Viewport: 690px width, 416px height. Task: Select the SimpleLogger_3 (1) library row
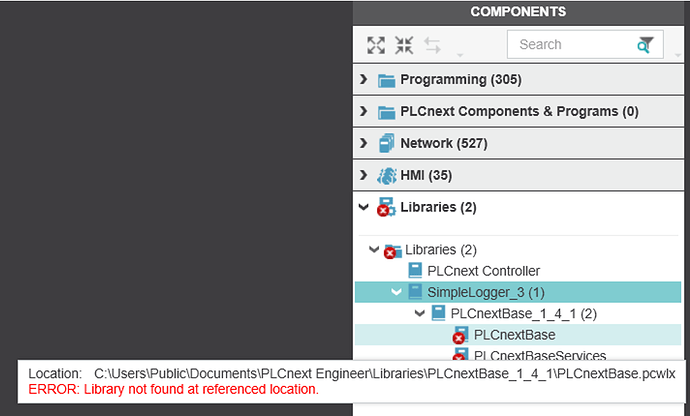[518, 292]
